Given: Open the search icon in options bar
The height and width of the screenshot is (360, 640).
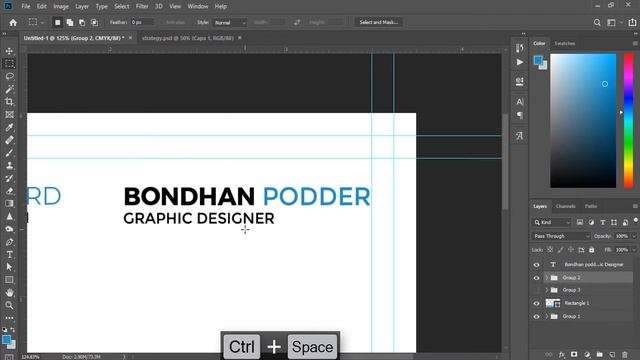Looking at the screenshot, I should click(597, 22).
